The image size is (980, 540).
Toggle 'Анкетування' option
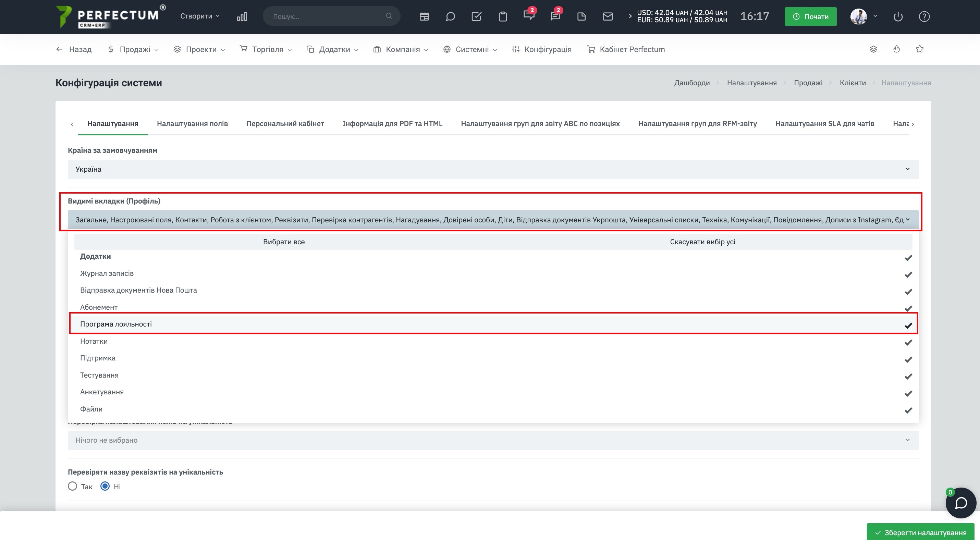pyautogui.click(x=493, y=392)
